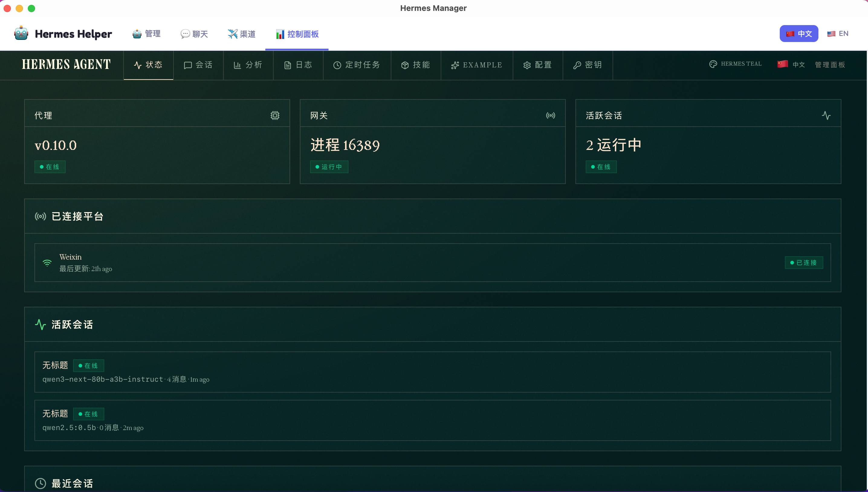
Task: Select the 状态 status tab
Action: (148, 65)
